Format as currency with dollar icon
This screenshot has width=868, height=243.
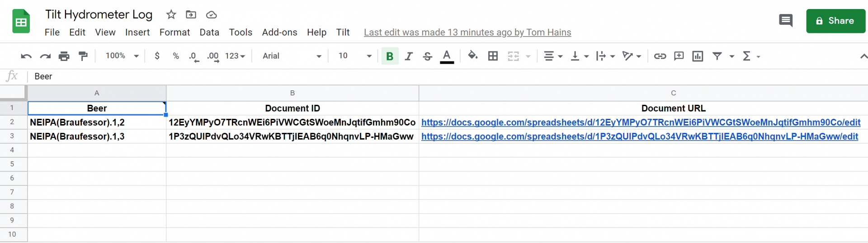point(157,56)
